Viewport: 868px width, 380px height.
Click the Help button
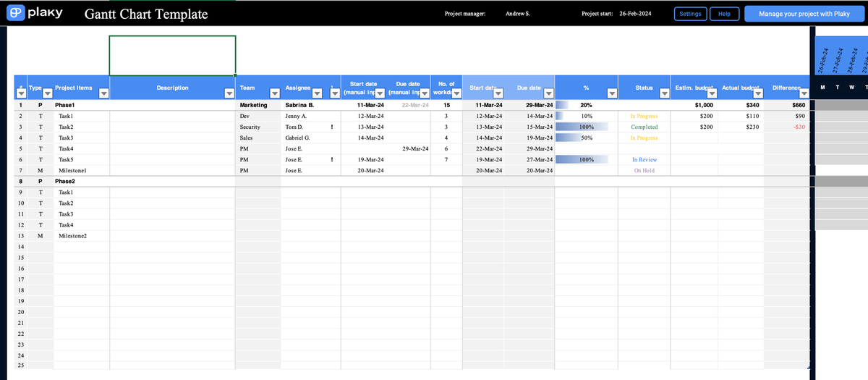[x=724, y=14]
